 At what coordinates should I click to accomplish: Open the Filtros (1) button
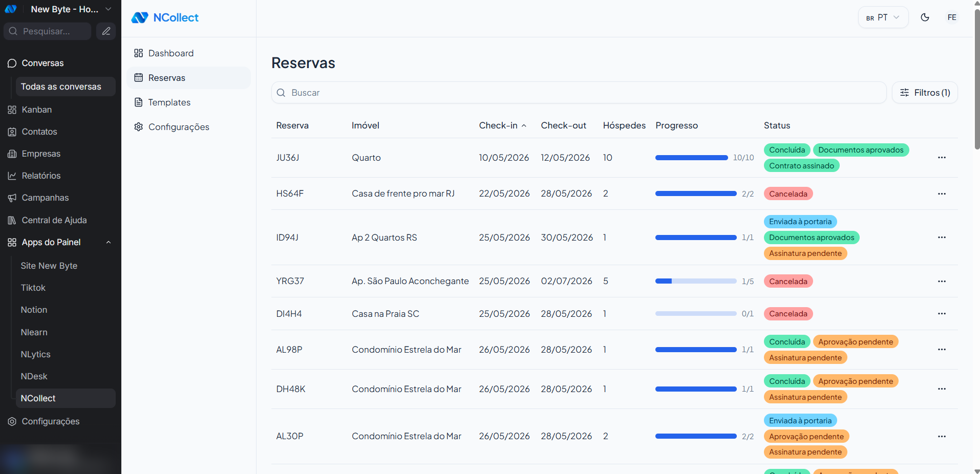click(x=925, y=93)
